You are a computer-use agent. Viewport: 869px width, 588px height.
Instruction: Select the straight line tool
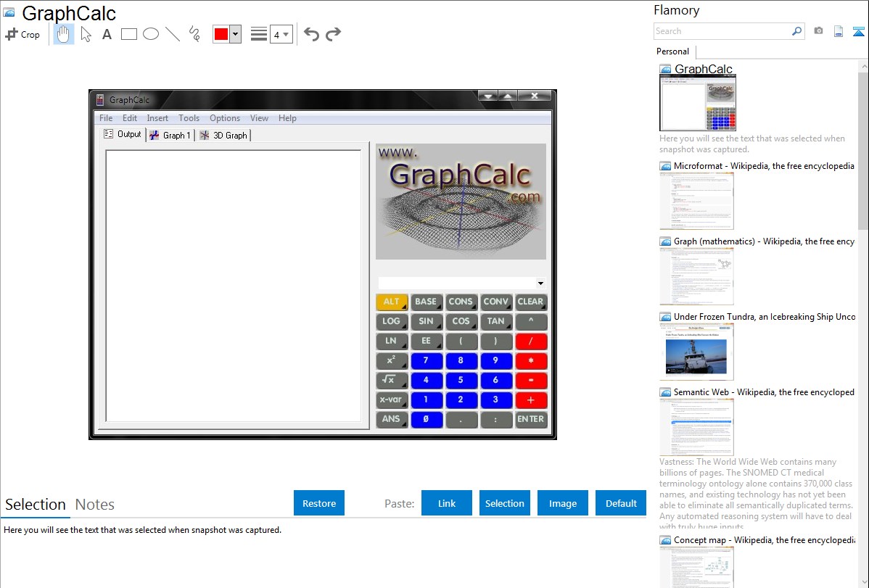[x=173, y=34]
